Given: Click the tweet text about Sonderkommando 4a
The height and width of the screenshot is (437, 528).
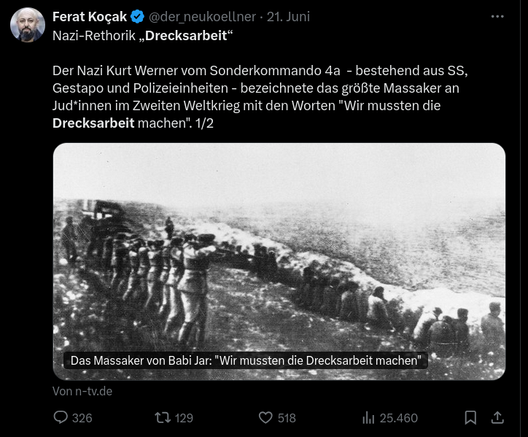Looking at the screenshot, I should [x=260, y=97].
